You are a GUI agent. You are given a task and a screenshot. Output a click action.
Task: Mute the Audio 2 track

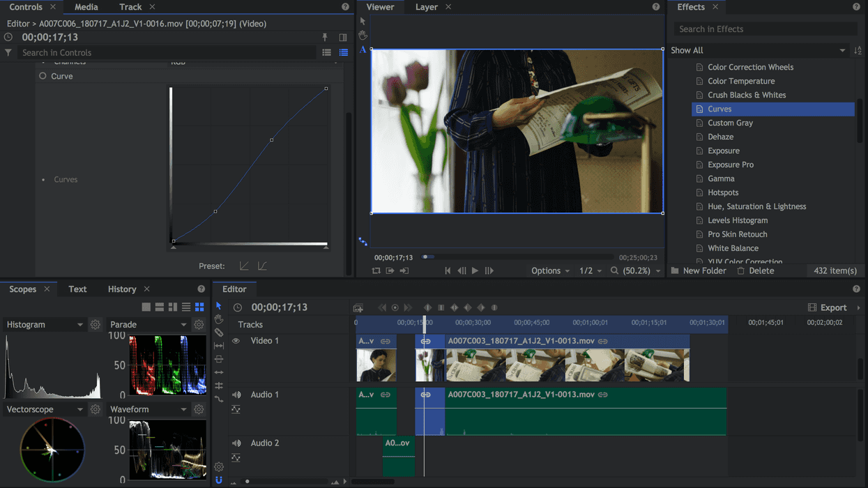[236, 443]
